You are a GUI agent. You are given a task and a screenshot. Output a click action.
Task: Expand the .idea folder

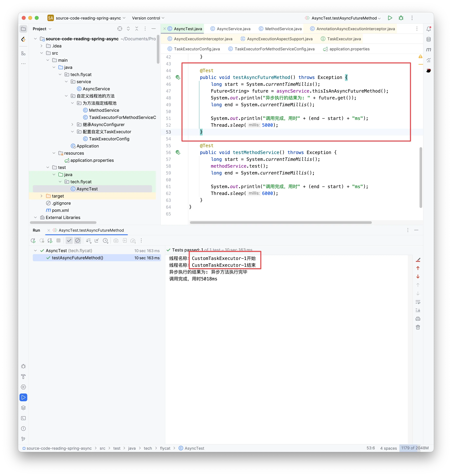41,46
